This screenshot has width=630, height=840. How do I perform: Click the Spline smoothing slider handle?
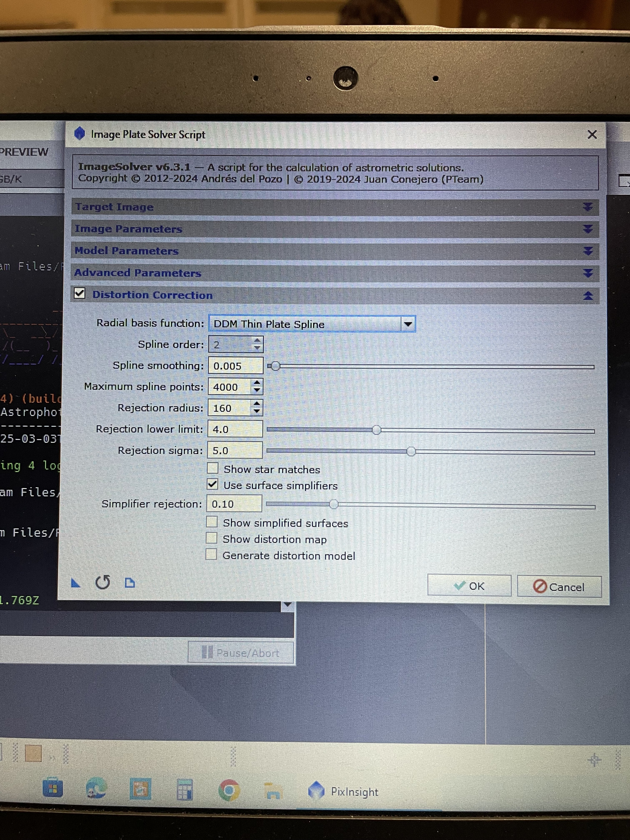coord(275,366)
